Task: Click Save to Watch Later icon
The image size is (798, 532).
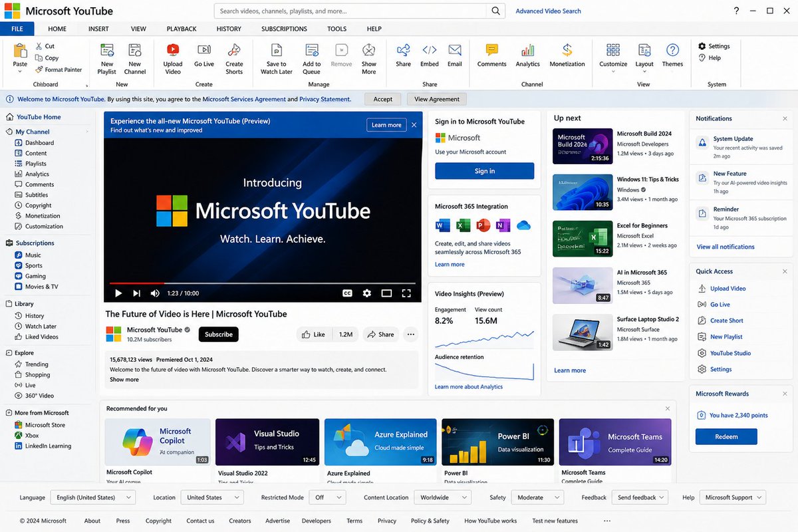Action: (277, 50)
